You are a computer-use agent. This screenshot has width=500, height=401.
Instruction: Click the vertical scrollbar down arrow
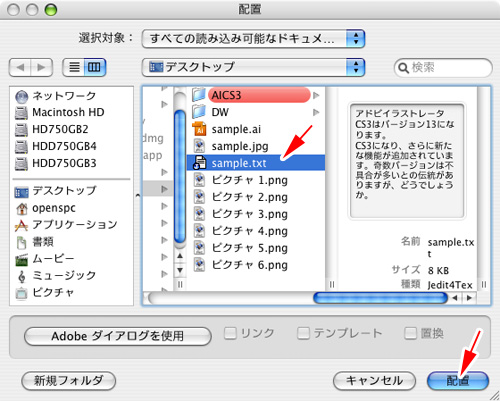[180, 270]
